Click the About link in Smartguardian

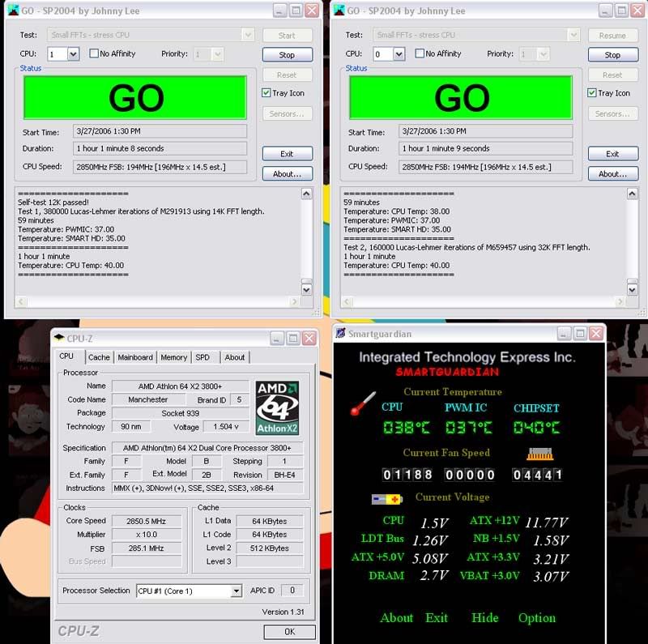[397, 617]
